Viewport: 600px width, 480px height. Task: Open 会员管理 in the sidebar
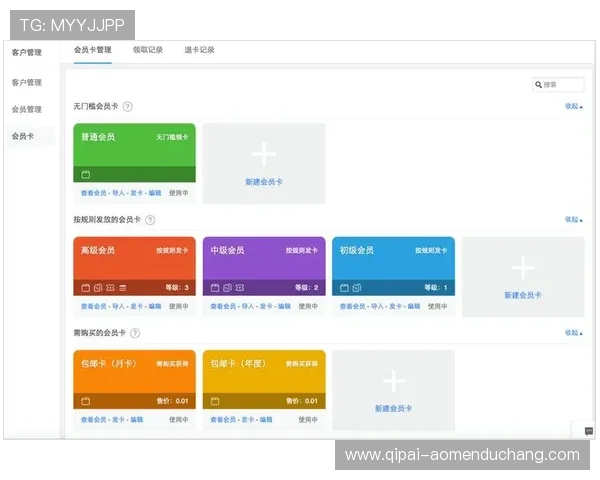click(26, 109)
